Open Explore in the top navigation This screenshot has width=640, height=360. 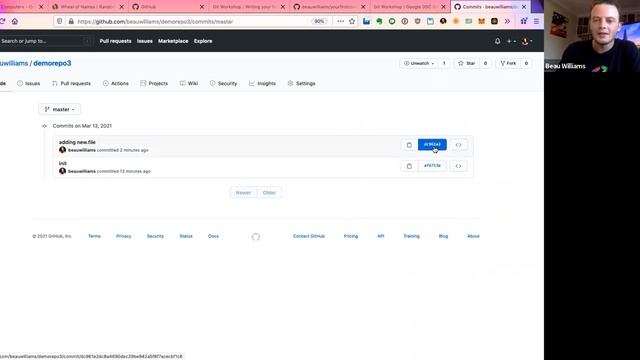click(203, 41)
